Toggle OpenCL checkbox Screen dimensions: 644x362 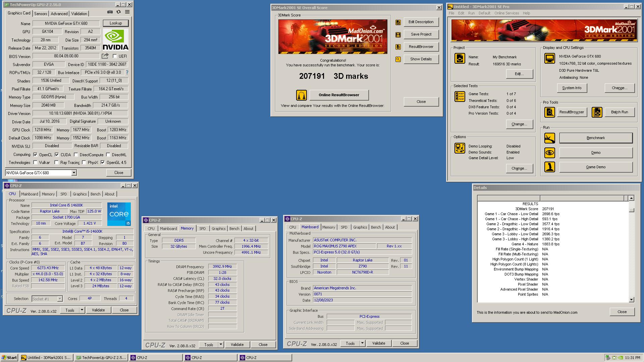[35, 155]
